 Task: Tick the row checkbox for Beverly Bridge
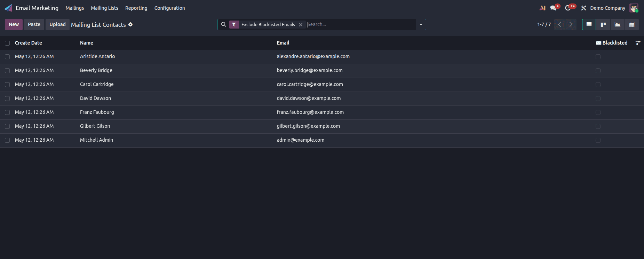(7, 71)
